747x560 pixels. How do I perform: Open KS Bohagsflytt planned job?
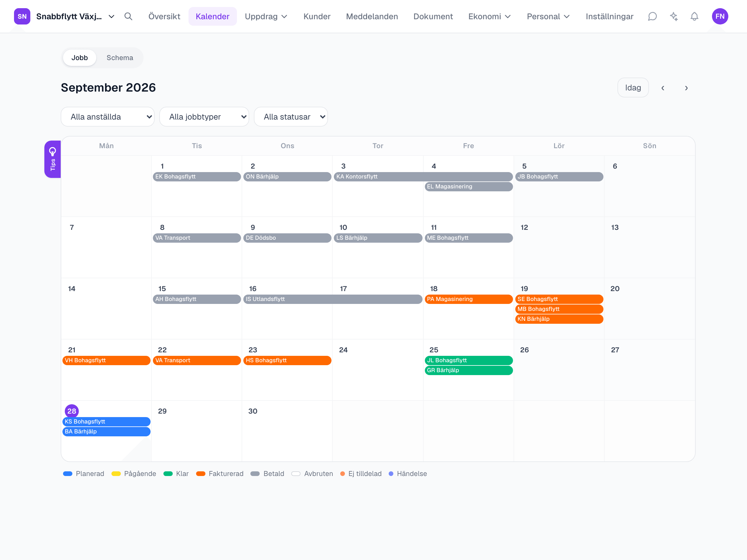pos(107,421)
